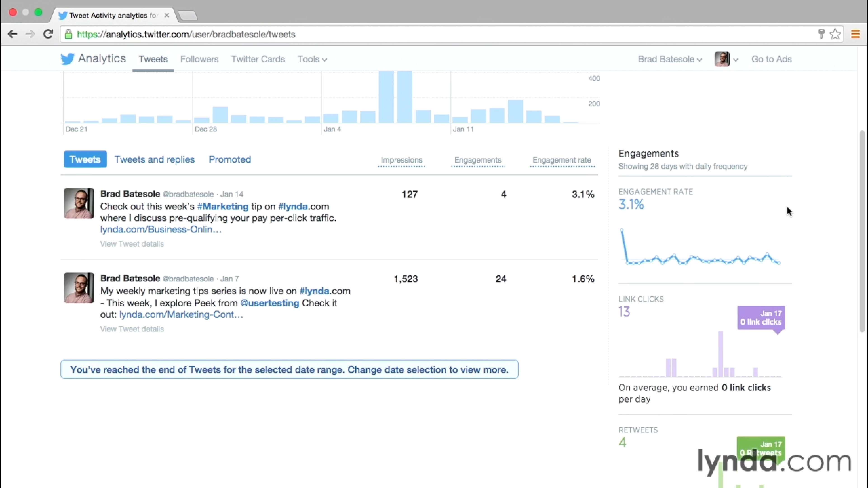This screenshot has width=868, height=488.
Task: Click the Twitter bird Analytics logo
Action: pyautogui.click(x=93, y=59)
